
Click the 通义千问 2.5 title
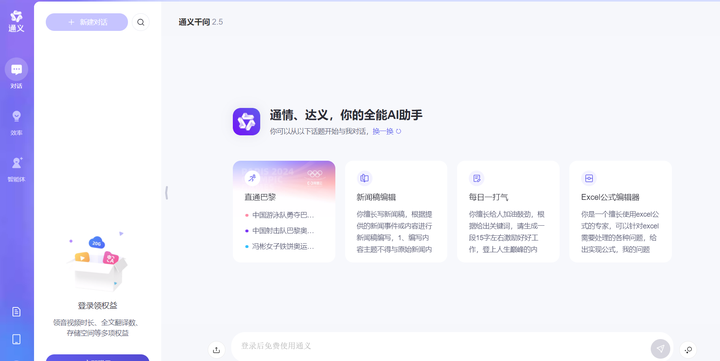[201, 22]
